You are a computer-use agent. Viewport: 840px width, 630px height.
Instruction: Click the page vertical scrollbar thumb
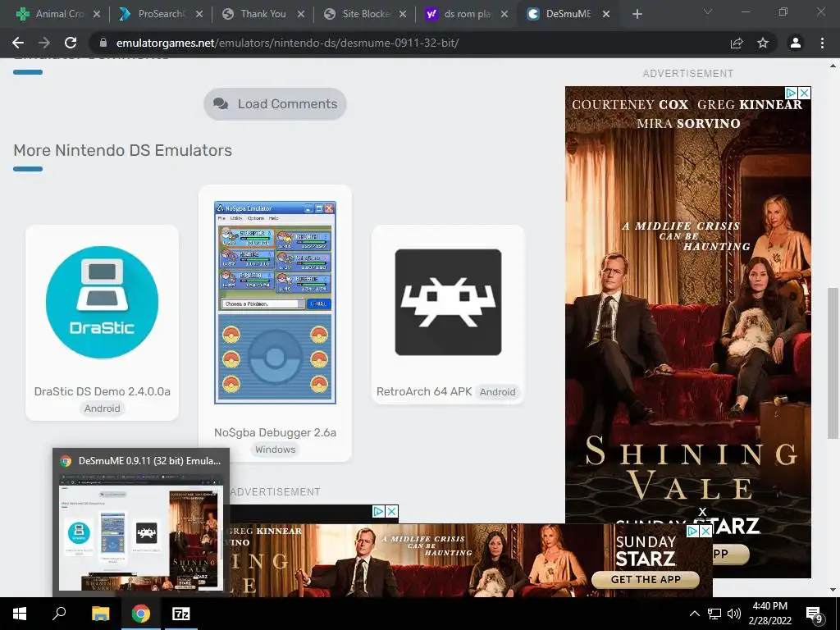(x=833, y=363)
